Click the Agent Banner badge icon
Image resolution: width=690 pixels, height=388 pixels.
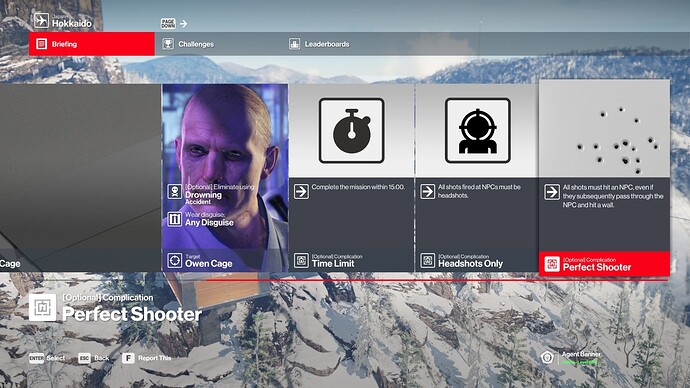pos(547,357)
